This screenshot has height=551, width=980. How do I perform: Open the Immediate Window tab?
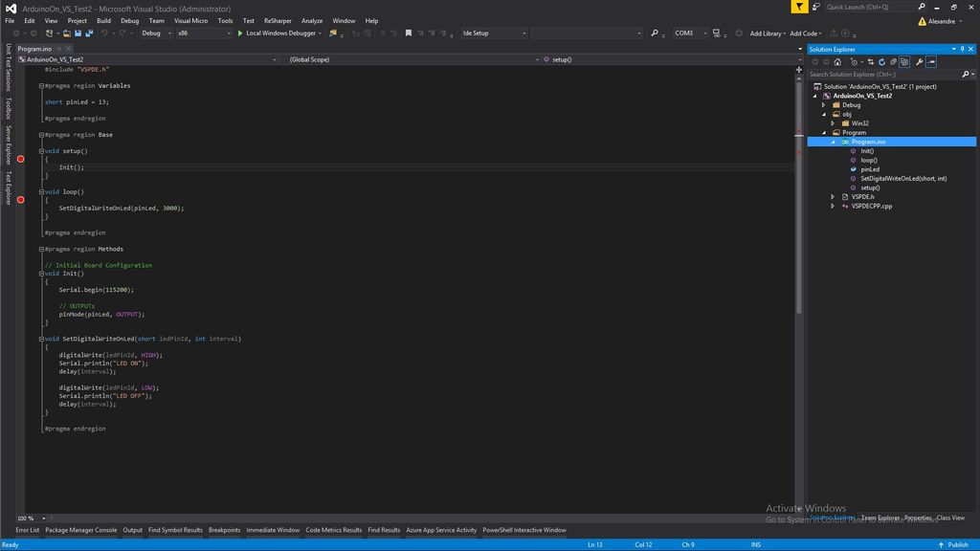point(273,530)
